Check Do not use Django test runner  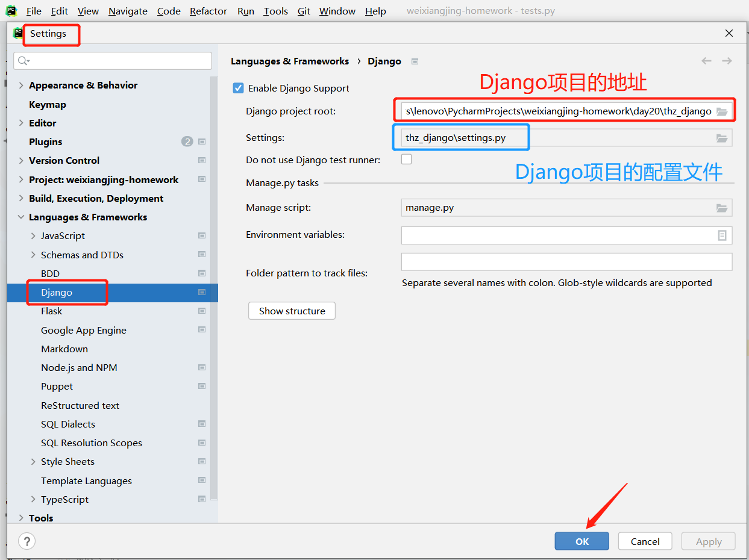click(407, 159)
